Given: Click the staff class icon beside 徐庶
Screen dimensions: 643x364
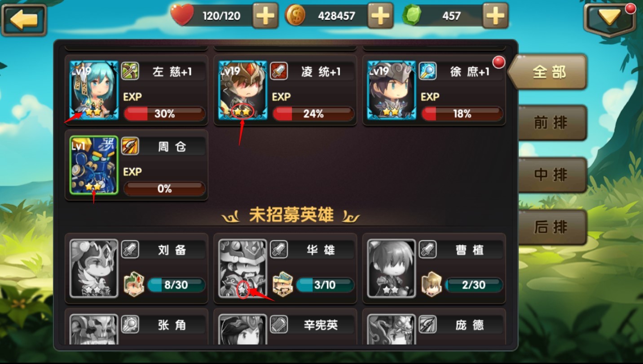Looking at the screenshot, I should click(428, 71).
